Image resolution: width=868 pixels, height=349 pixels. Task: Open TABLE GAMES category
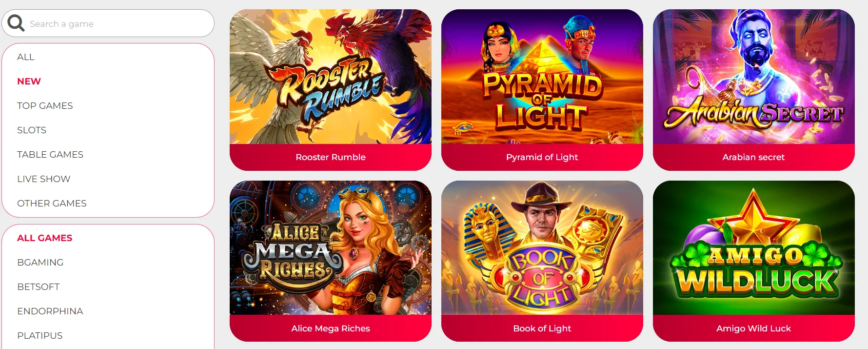pos(50,155)
